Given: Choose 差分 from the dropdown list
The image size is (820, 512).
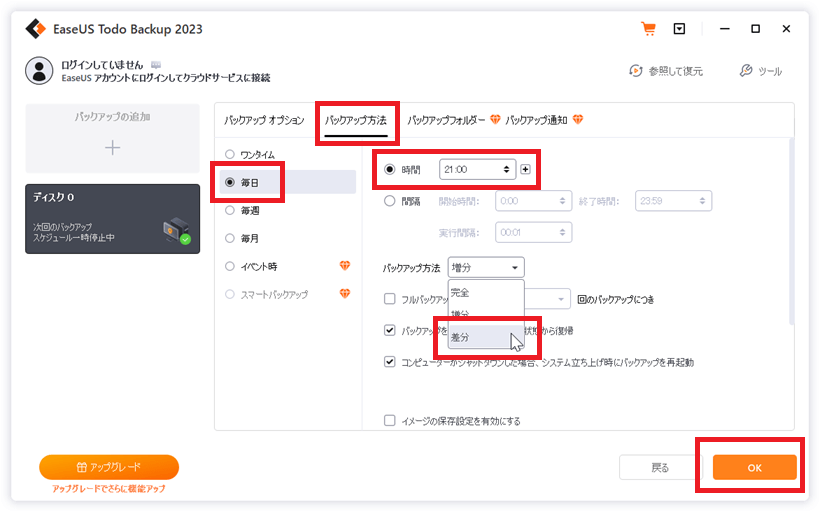Looking at the screenshot, I should coord(461,337).
